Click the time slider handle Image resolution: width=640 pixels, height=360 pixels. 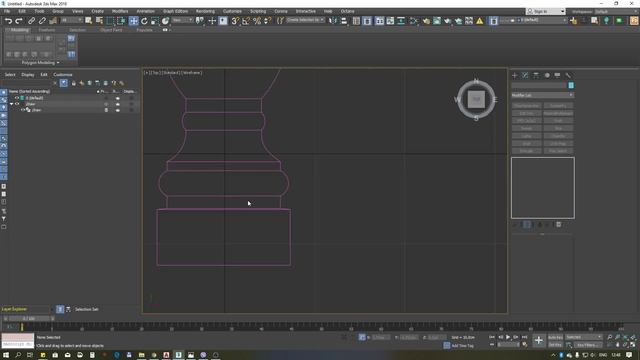tap(29, 318)
